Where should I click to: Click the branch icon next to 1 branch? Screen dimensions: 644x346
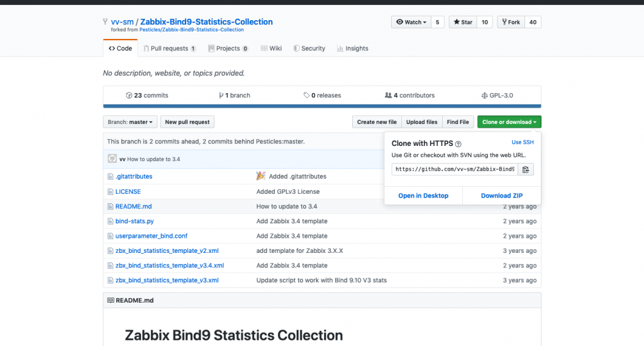click(221, 96)
